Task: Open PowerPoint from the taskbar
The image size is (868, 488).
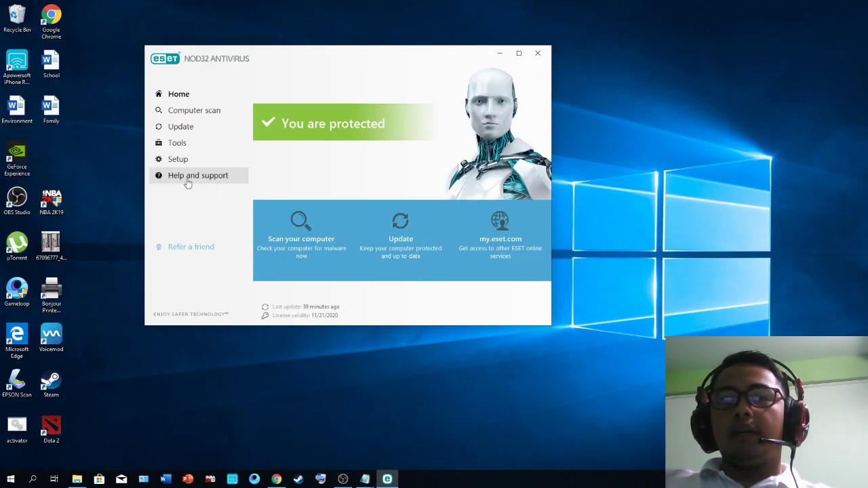Action: click(188, 479)
